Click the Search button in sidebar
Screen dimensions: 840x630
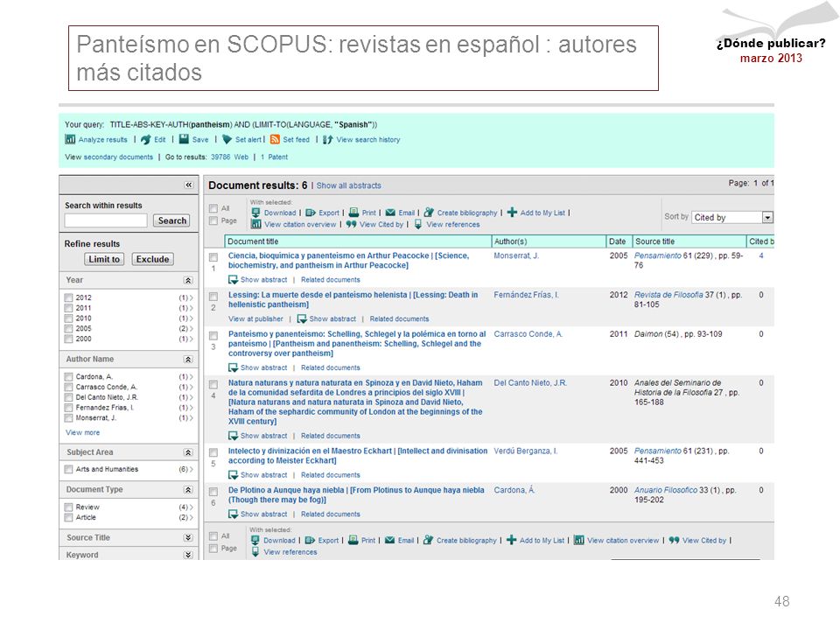172,220
